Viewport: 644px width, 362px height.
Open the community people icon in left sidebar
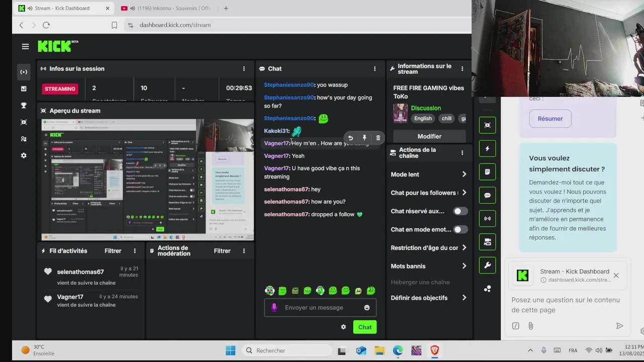(24, 139)
